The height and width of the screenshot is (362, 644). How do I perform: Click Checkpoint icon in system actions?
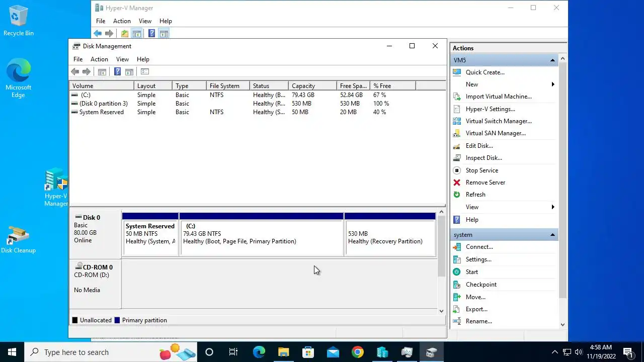457,285
